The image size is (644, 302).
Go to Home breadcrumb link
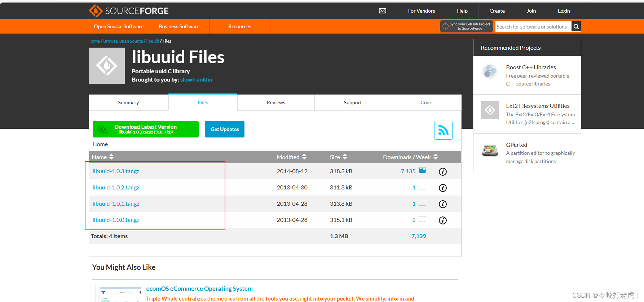[x=94, y=41]
